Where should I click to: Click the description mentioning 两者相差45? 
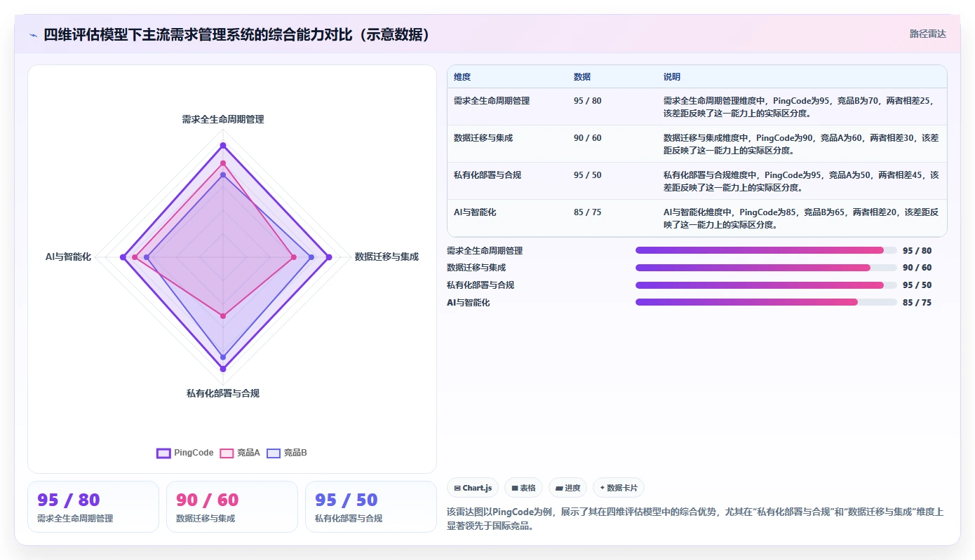(801, 181)
